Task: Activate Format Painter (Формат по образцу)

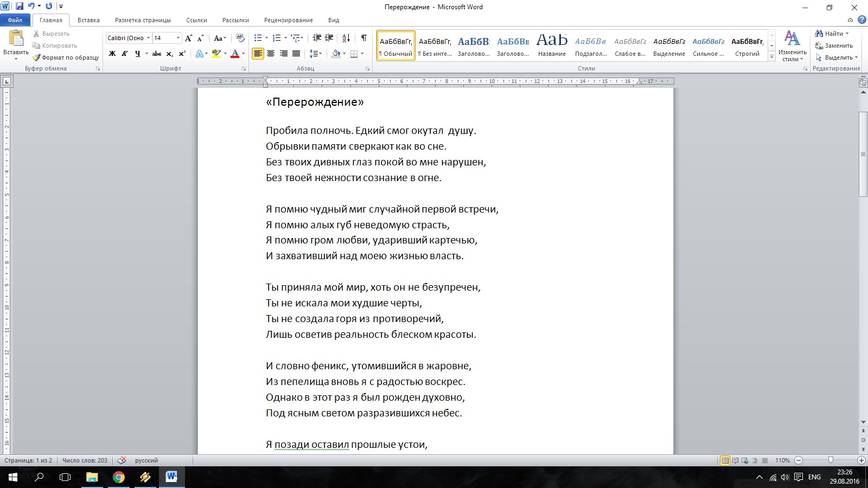Action: point(66,57)
